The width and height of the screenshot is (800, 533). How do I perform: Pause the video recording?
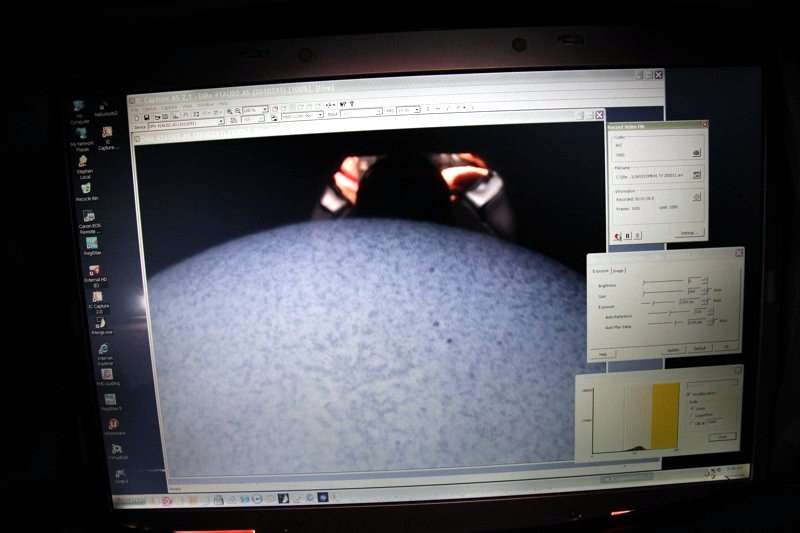(x=628, y=236)
